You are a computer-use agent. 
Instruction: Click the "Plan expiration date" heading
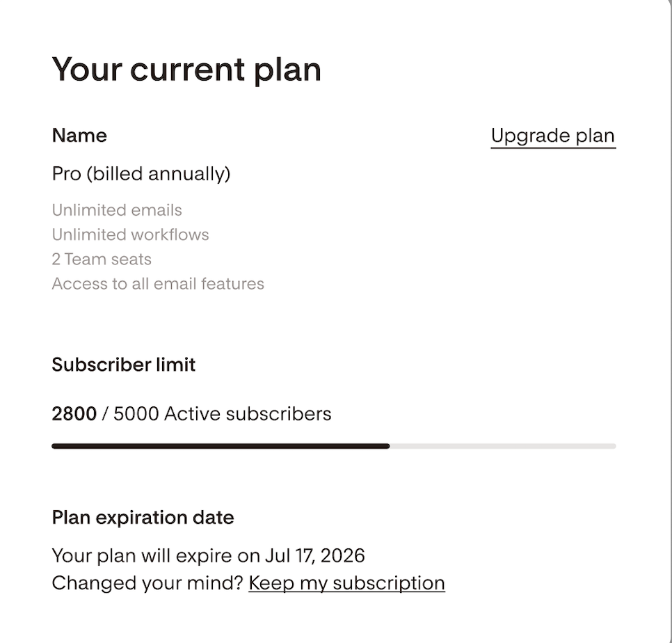tap(143, 518)
